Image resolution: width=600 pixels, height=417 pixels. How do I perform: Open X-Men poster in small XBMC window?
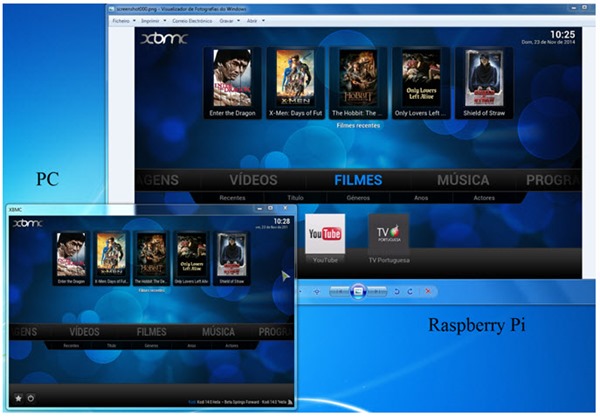pyautogui.click(x=111, y=255)
